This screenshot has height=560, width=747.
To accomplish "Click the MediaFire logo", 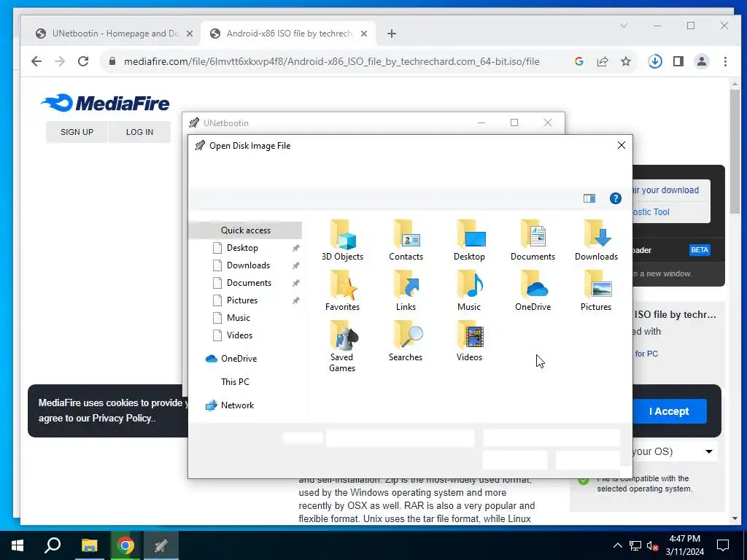I will coord(105,103).
